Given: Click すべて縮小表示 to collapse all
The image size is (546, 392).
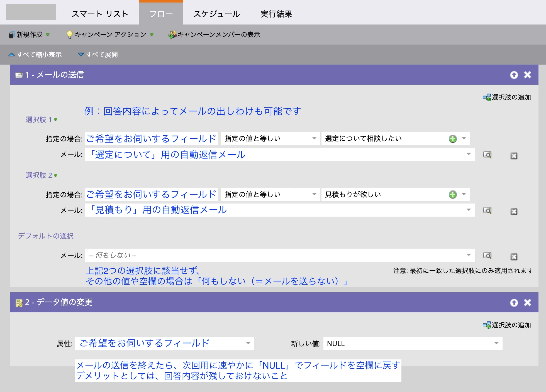Looking at the screenshot, I should [x=35, y=55].
